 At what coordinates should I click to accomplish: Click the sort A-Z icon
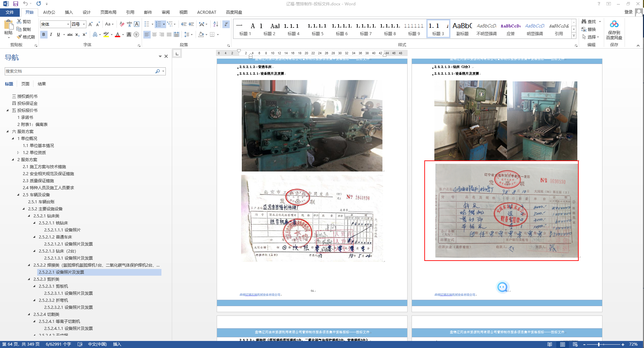pyautogui.click(x=216, y=24)
